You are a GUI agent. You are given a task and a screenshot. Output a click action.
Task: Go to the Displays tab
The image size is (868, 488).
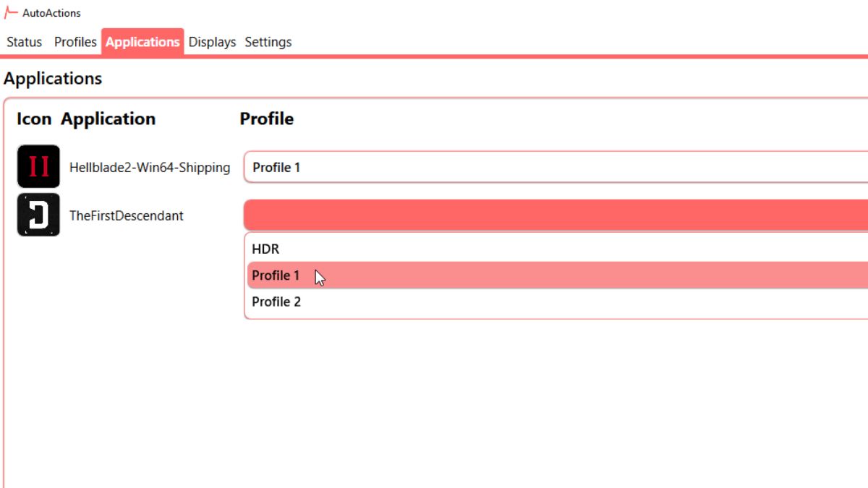[x=212, y=42]
